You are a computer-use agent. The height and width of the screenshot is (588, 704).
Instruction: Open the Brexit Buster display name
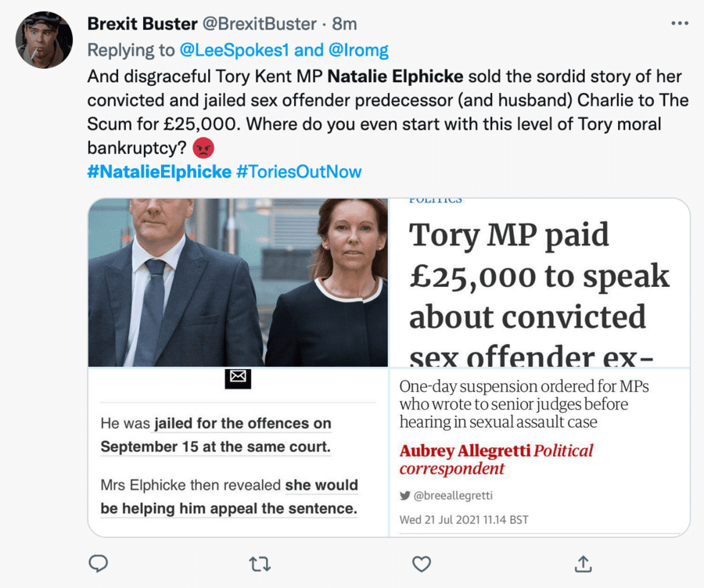(x=142, y=24)
